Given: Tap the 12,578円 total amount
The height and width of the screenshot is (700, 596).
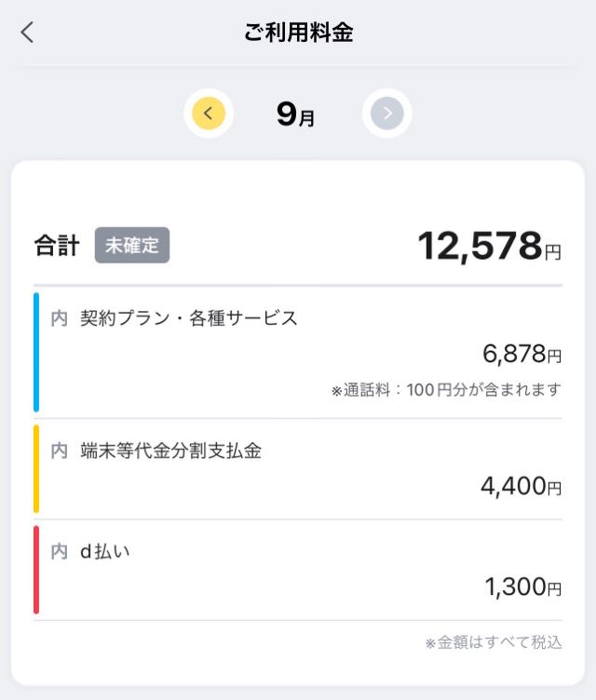Looking at the screenshot, I should point(490,246).
